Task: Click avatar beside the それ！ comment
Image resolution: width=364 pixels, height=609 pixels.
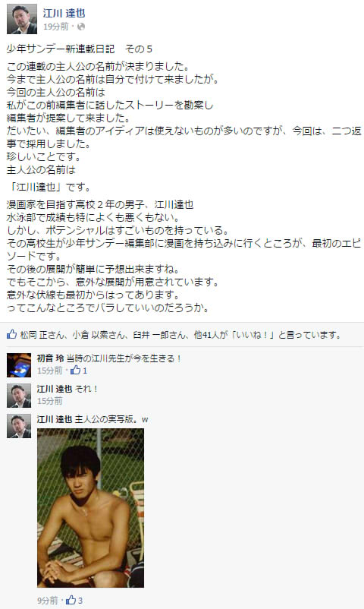Action: click(x=19, y=396)
